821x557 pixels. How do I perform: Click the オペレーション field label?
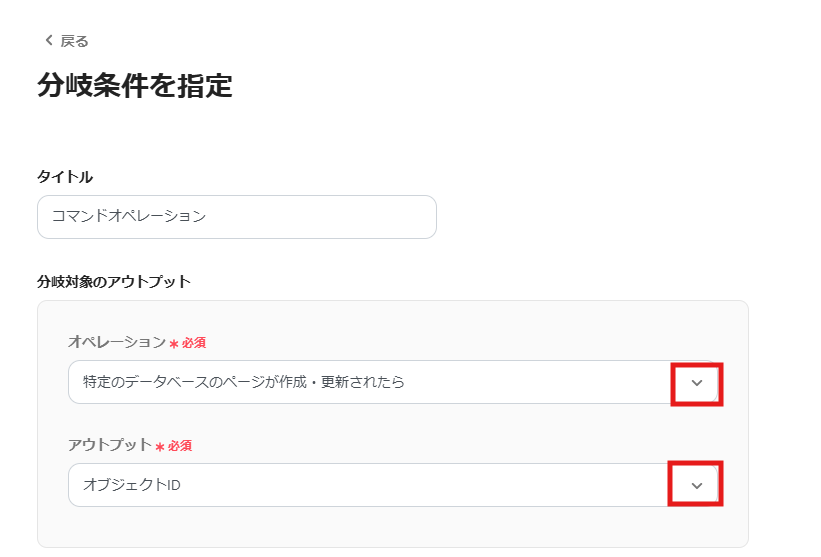pos(116,342)
